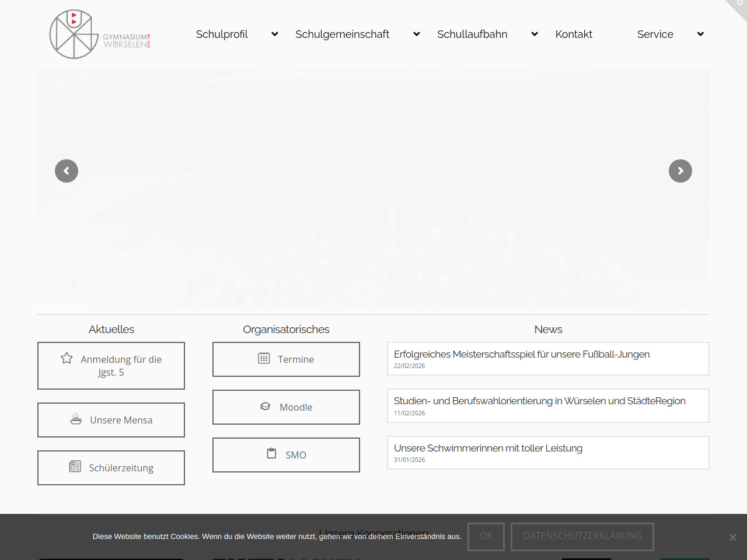Click the star icon beside Anmeldung

(67, 358)
